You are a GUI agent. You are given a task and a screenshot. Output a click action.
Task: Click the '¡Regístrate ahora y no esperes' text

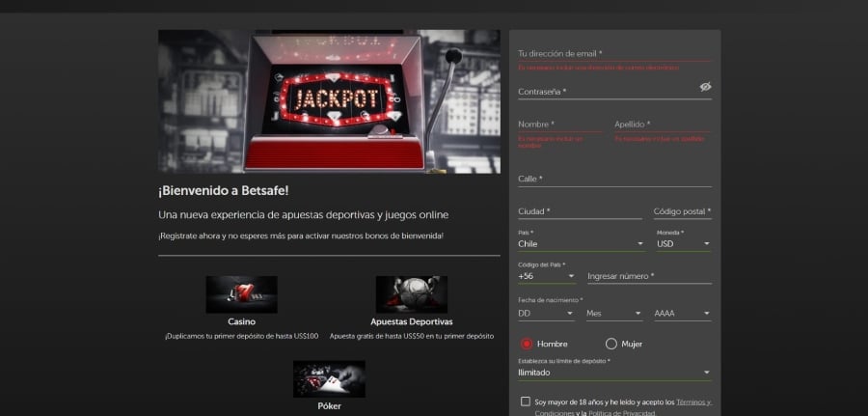301,236
